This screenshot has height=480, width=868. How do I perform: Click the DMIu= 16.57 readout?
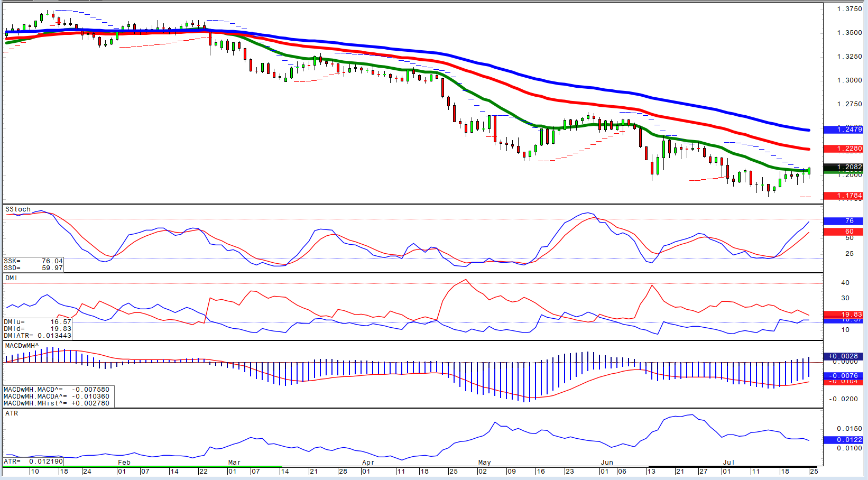[38, 322]
